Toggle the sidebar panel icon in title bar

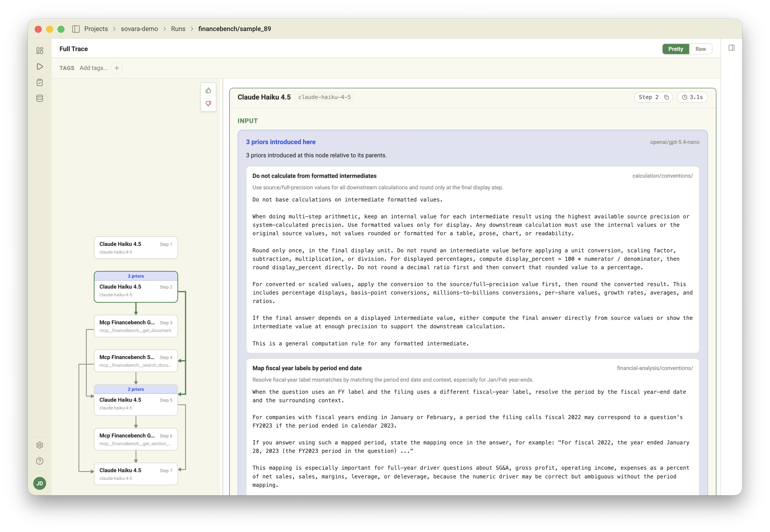tap(76, 29)
